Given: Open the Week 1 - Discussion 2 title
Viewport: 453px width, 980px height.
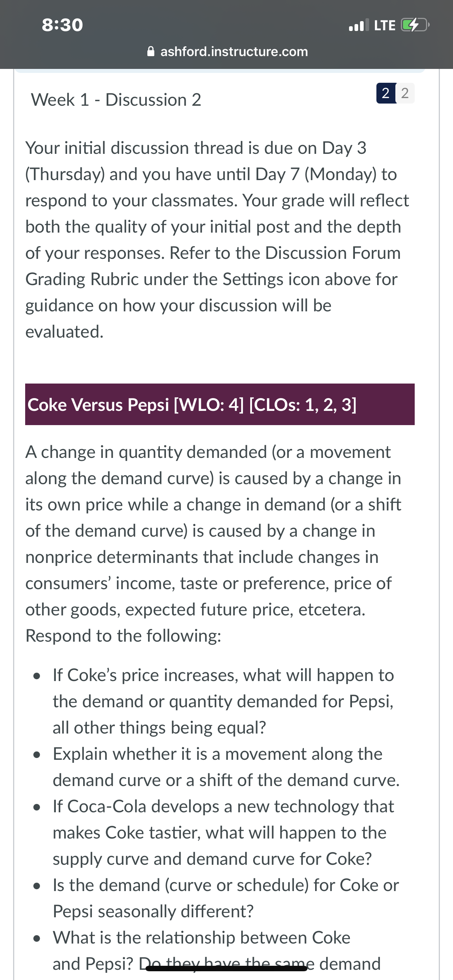Looking at the screenshot, I should (x=116, y=100).
